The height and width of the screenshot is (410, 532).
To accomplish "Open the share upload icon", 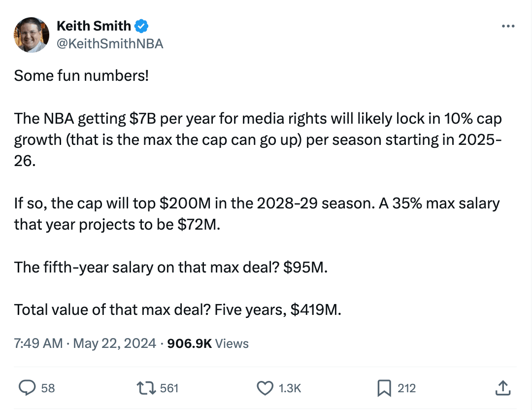I will point(503,388).
